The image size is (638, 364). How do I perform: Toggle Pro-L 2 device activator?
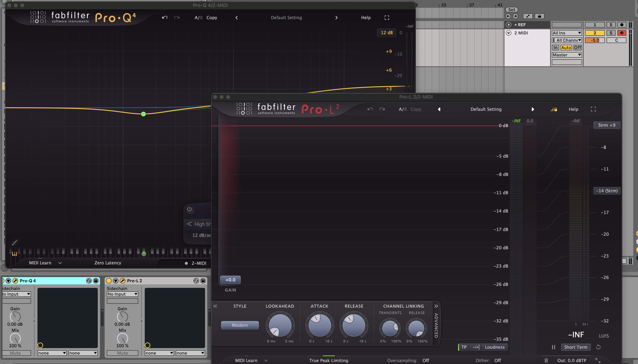109,281
